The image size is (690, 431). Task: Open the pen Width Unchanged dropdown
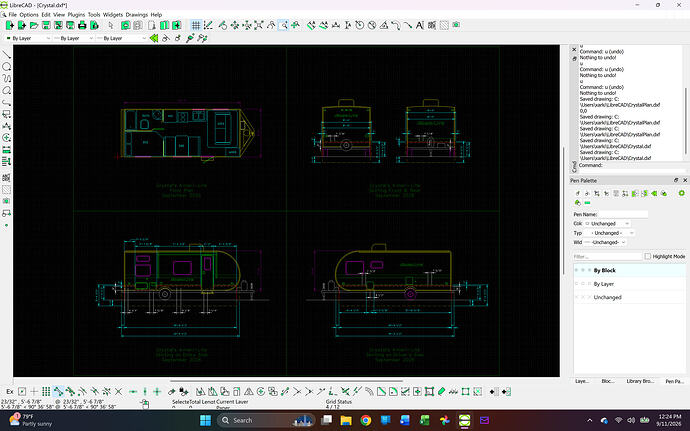point(605,243)
